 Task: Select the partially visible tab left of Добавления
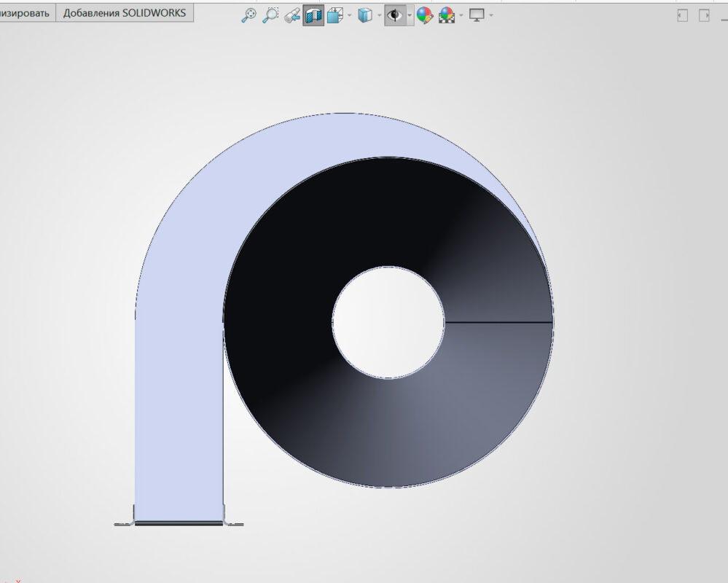[26, 13]
